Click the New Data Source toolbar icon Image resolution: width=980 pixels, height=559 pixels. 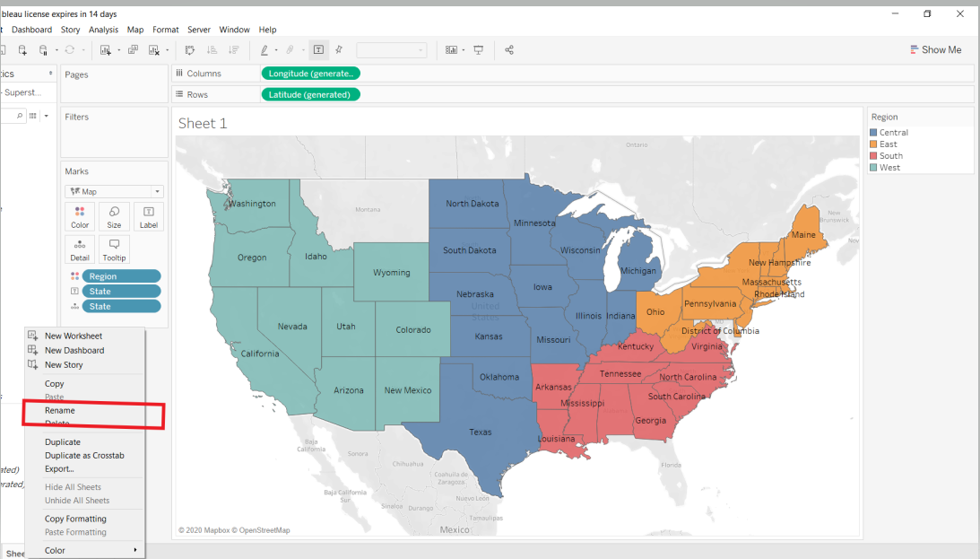coord(22,50)
